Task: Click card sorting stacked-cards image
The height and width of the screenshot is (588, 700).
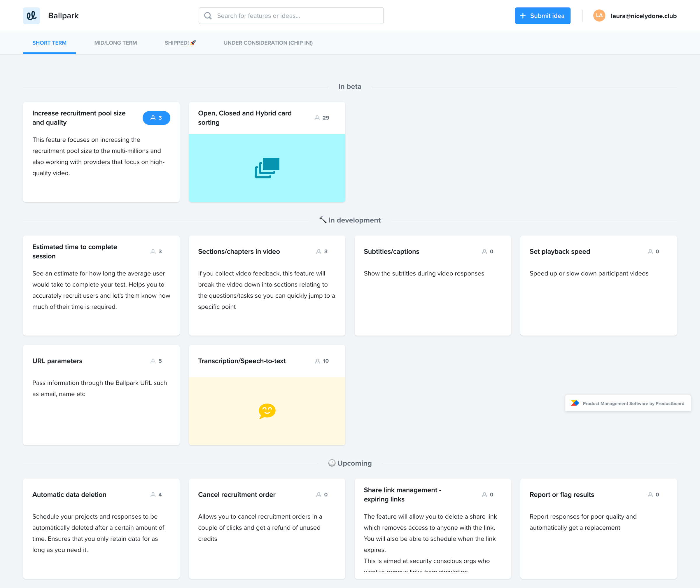Action: [267, 168]
